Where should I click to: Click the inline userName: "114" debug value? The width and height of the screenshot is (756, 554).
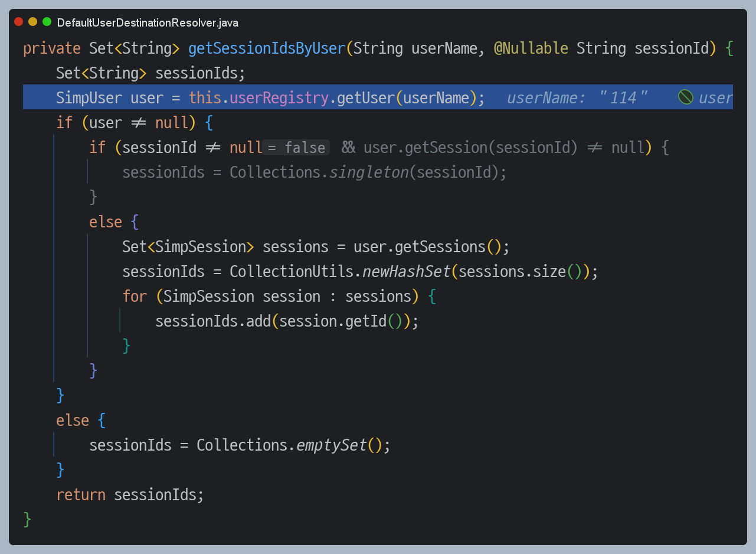pos(577,97)
